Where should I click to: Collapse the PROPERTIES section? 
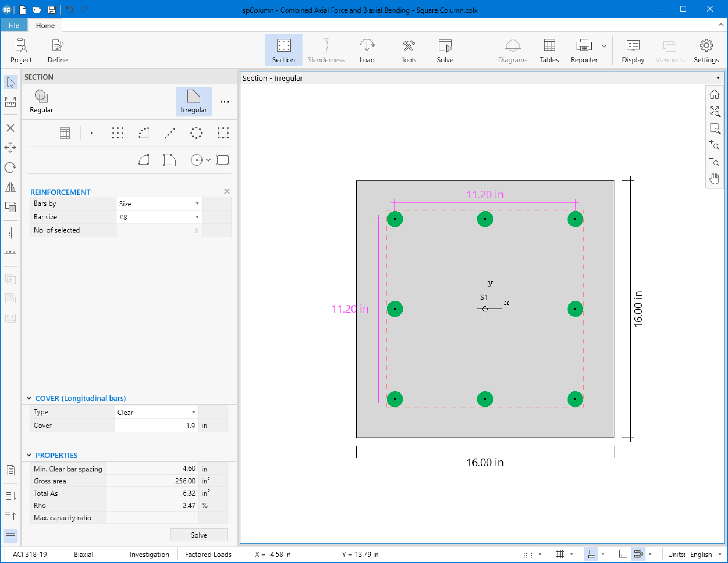[x=29, y=456]
